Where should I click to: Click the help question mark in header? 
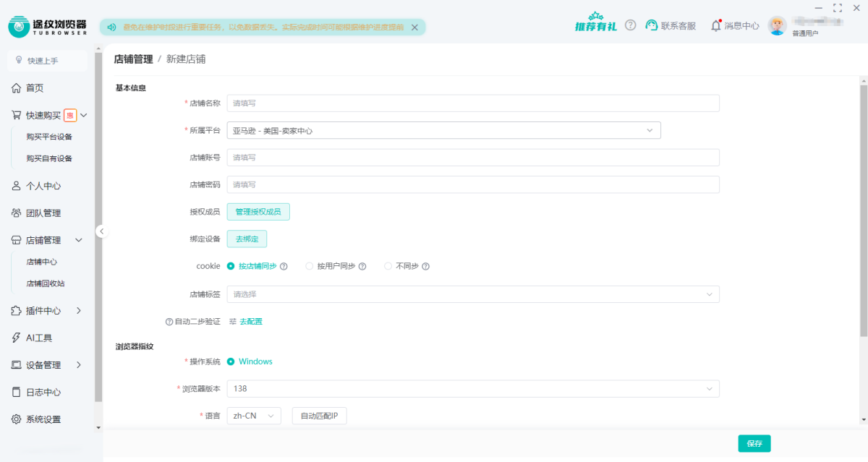(x=631, y=25)
